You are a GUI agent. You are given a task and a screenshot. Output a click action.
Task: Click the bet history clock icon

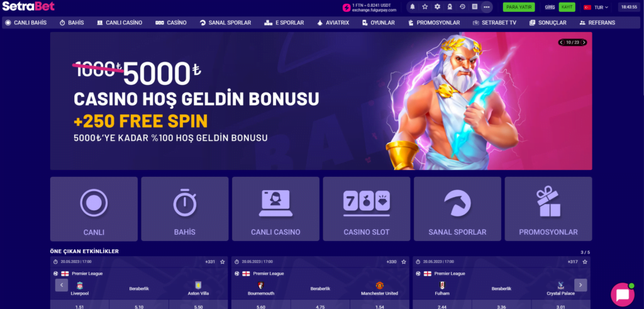pos(462,6)
